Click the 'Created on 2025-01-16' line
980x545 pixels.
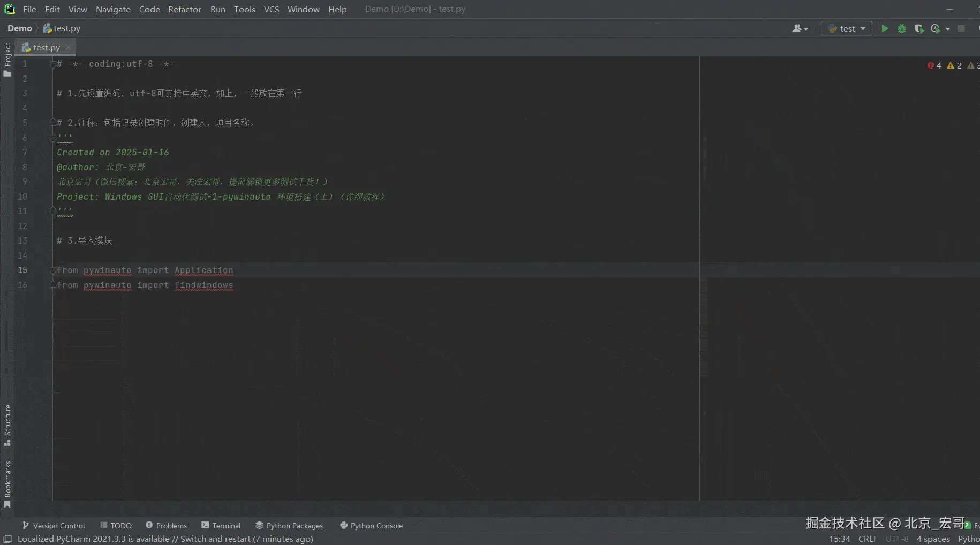coord(113,153)
